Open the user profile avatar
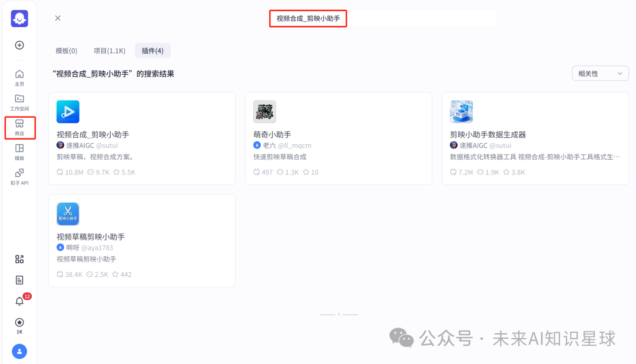This screenshot has width=636, height=364. pos(19,352)
